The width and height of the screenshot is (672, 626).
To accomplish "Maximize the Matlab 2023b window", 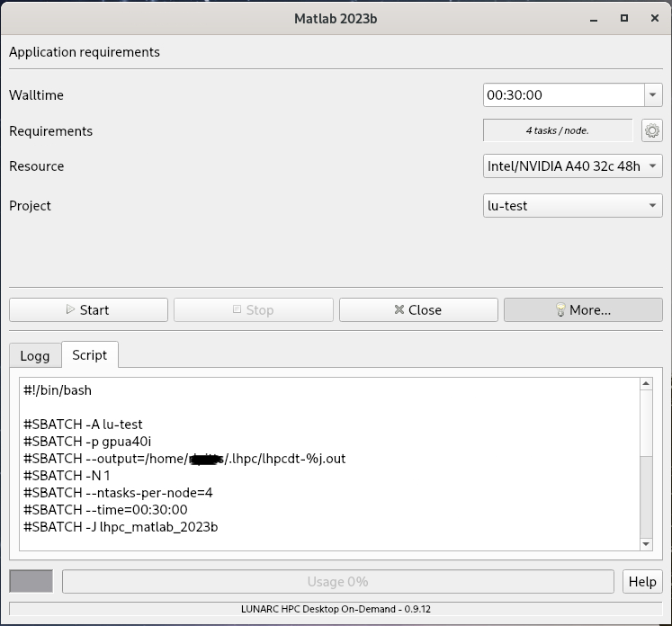I will pos(623,18).
